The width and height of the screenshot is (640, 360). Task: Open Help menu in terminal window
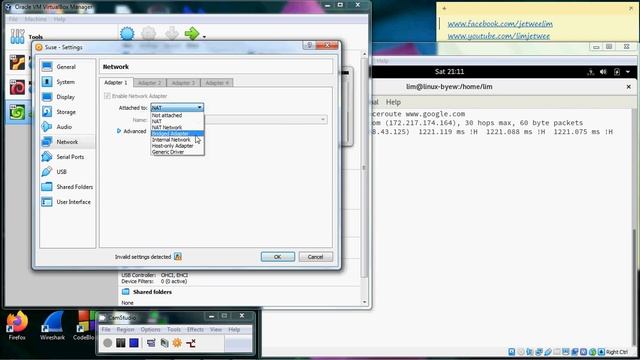tap(393, 102)
